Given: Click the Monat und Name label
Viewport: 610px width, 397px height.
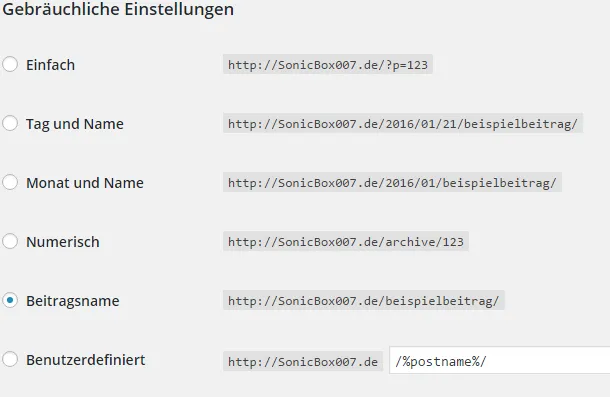Looking at the screenshot, I should (x=85, y=183).
